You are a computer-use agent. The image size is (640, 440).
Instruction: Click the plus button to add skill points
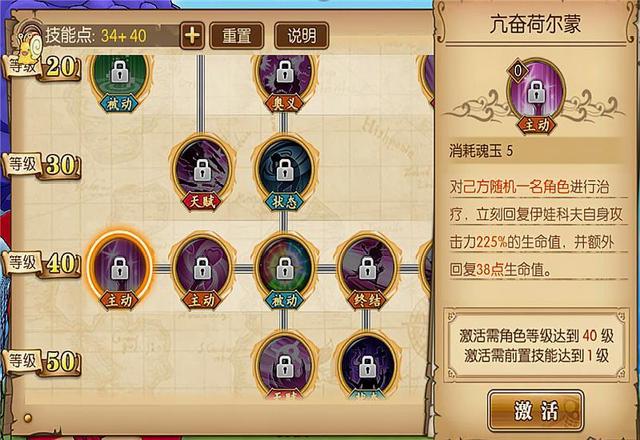click(192, 36)
